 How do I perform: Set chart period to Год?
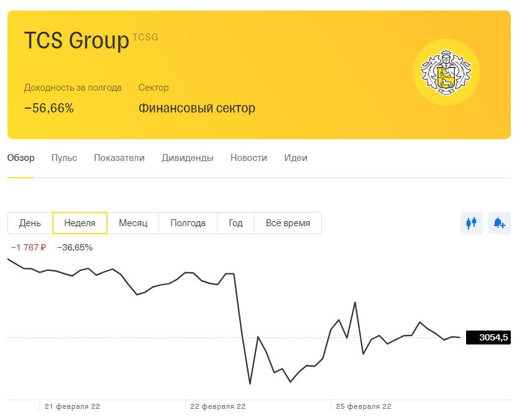pyautogui.click(x=236, y=223)
